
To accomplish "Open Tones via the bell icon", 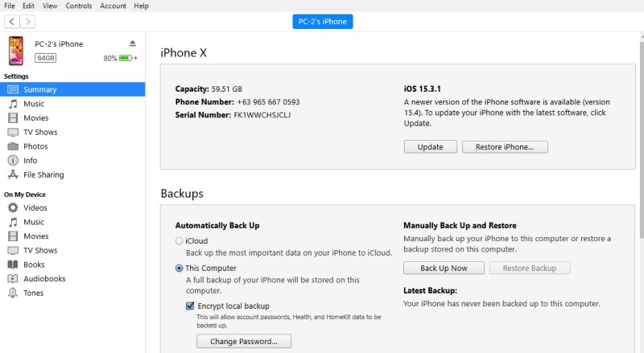I will coord(14,293).
